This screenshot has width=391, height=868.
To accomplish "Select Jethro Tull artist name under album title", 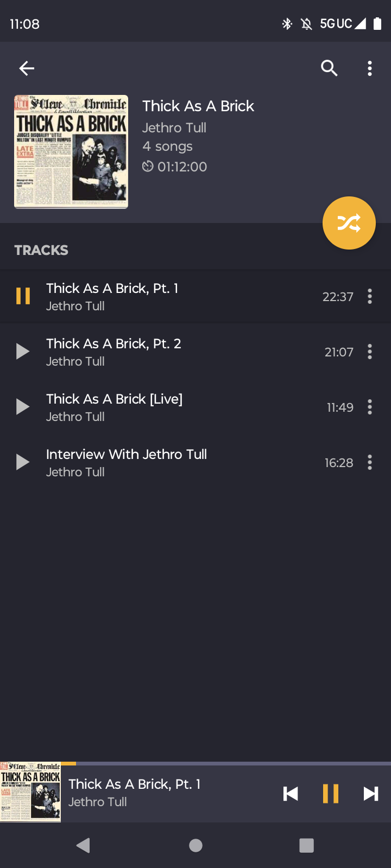I will click(x=174, y=128).
